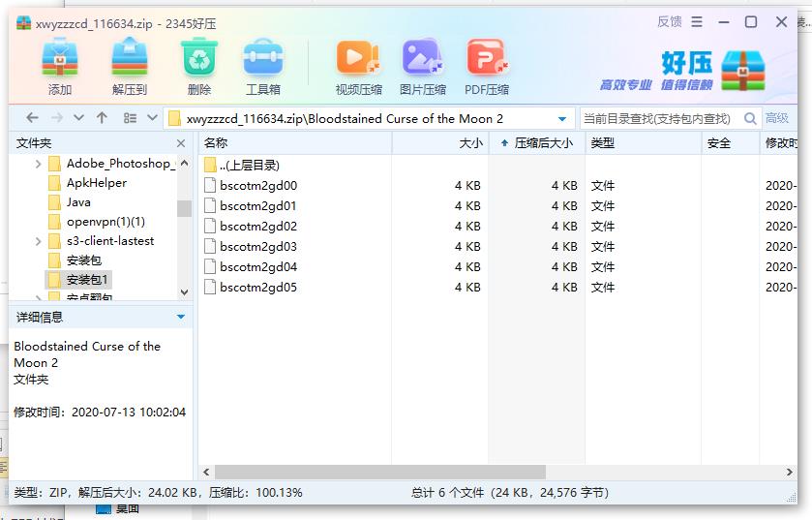The width and height of the screenshot is (812, 520).
Task: Click the search magnifier icon
Action: click(x=750, y=118)
